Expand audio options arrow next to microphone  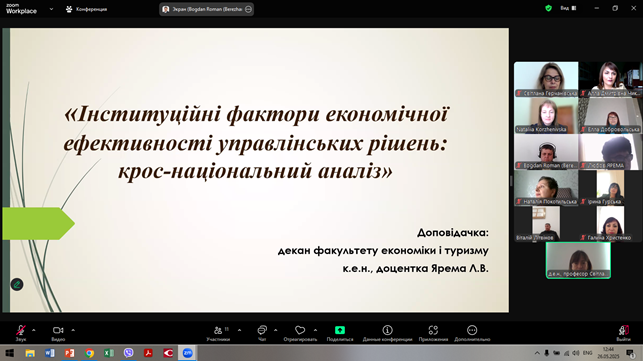point(34,330)
